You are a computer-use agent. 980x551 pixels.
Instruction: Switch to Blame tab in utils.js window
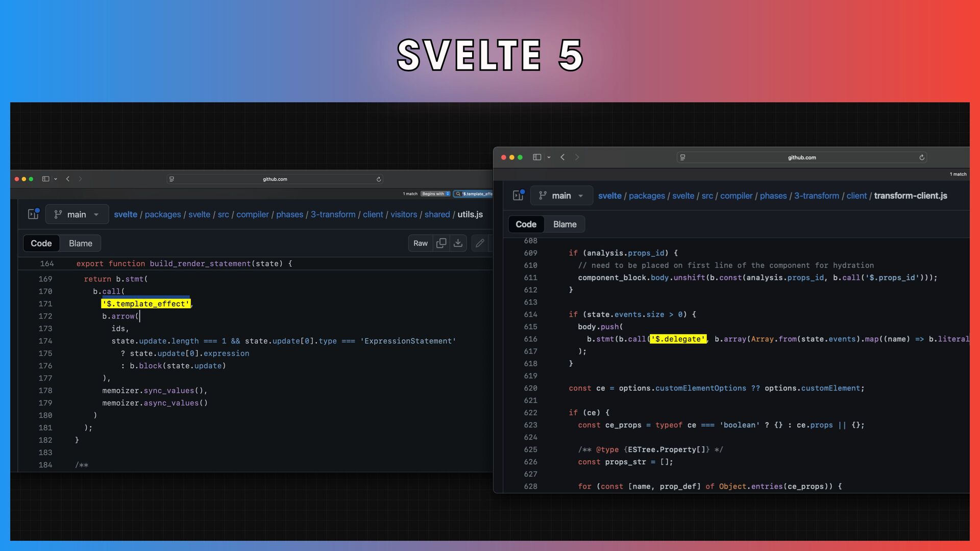pos(81,243)
